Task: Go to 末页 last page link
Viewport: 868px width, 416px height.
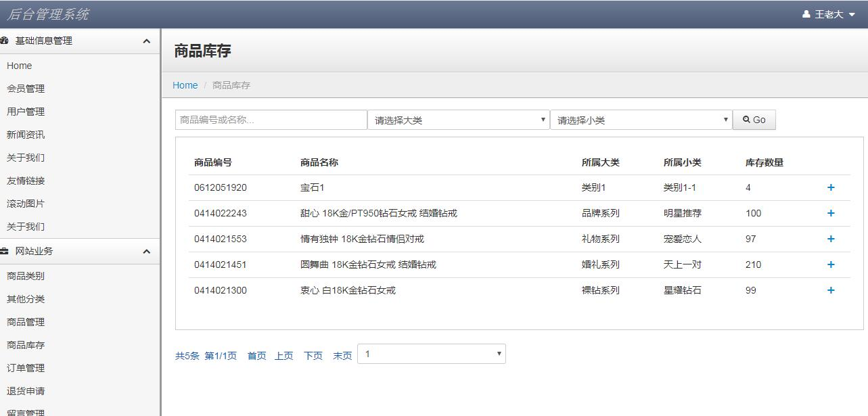Action: pos(342,356)
